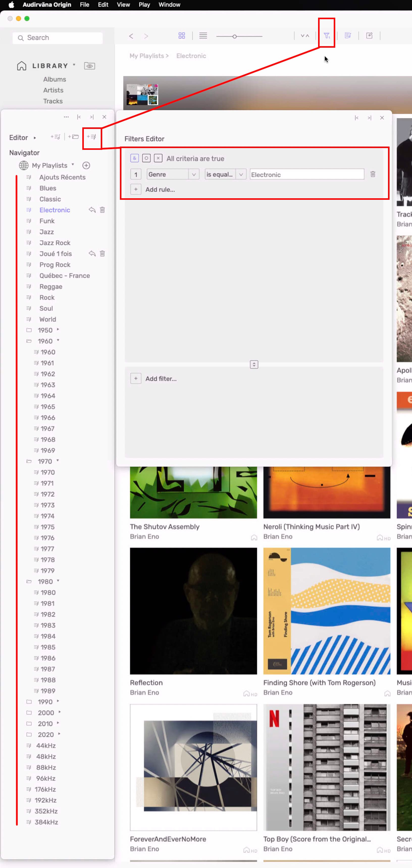
Task: Collapse Filters Editor panel left arrow
Action: 356,118
